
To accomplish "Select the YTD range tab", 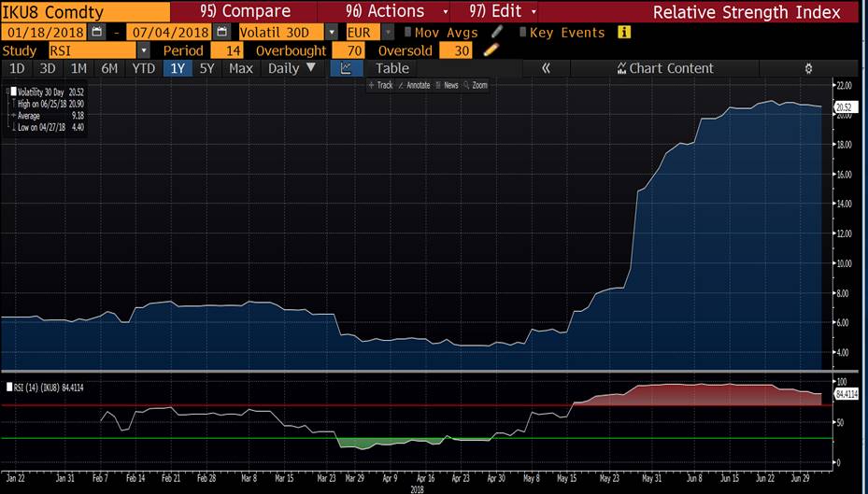I will pos(143,68).
